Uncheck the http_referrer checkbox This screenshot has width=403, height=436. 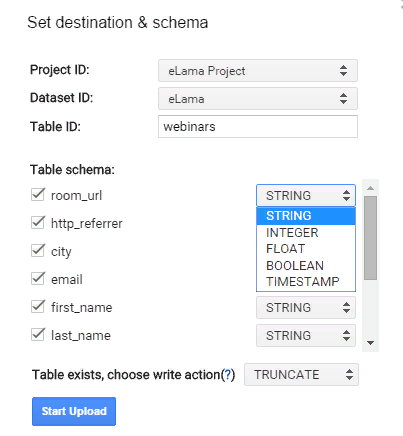38,222
